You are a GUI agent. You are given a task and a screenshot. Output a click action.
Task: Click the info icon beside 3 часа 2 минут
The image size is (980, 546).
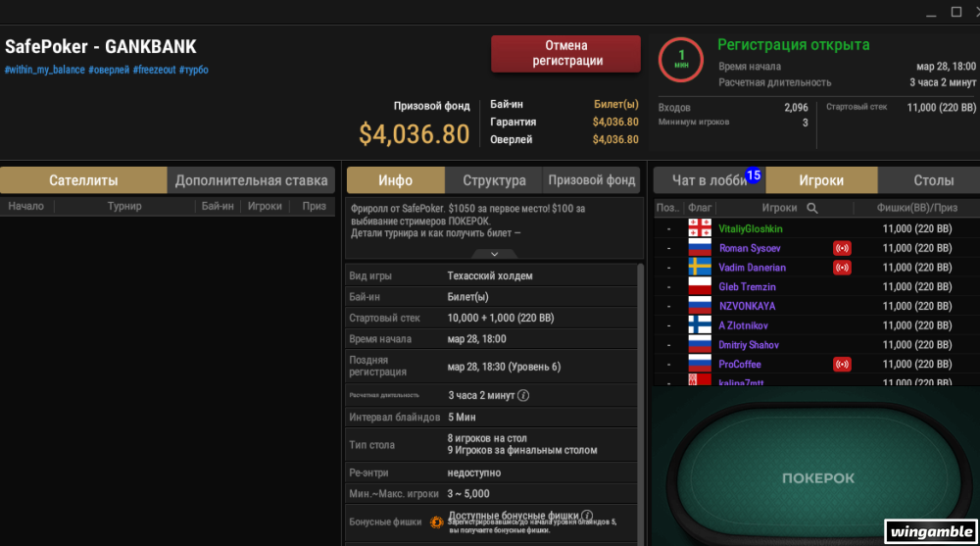pyautogui.click(x=523, y=395)
